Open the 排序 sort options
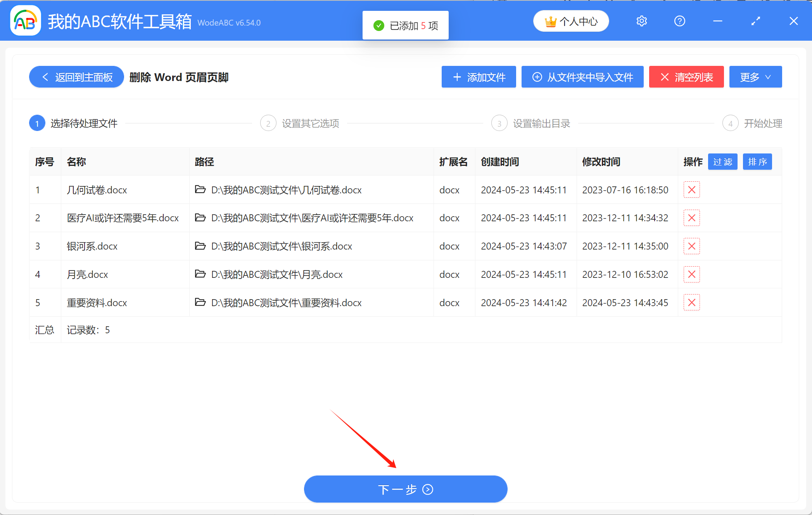Image resolution: width=812 pixels, height=515 pixels. click(757, 162)
